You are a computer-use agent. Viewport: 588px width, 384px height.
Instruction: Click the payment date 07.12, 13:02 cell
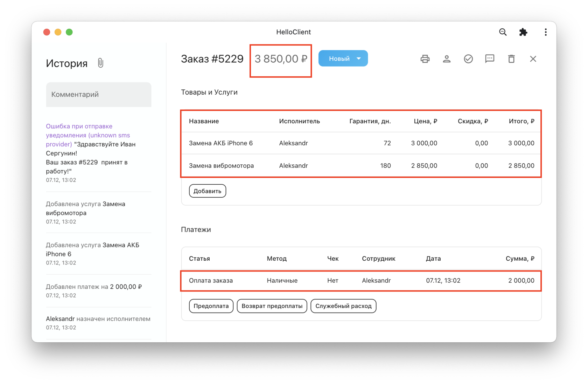[x=443, y=280]
